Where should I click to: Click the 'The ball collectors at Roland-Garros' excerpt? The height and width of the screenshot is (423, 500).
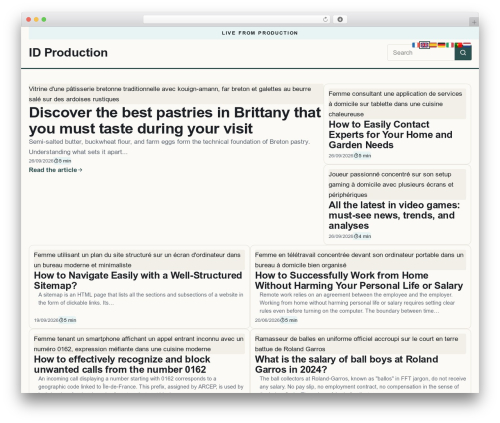coord(363,383)
